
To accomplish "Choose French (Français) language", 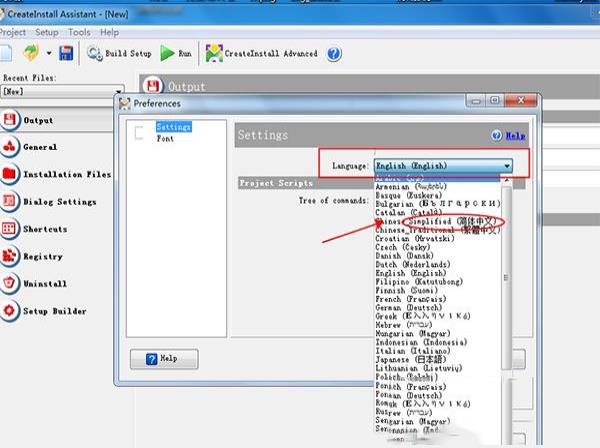I will tap(411, 299).
